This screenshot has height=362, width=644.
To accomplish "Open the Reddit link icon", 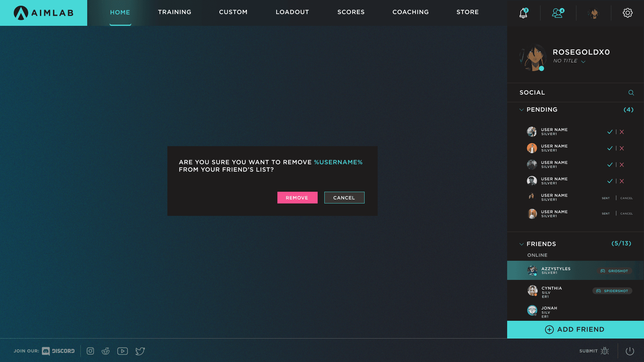I will (x=106, y=351).
